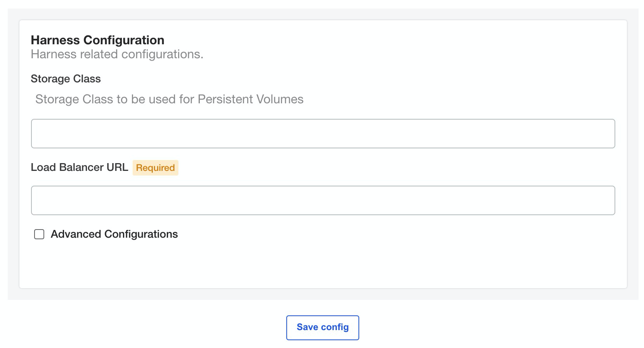Place cursor in the empty box under Storage Class

(x=323, y=134)
